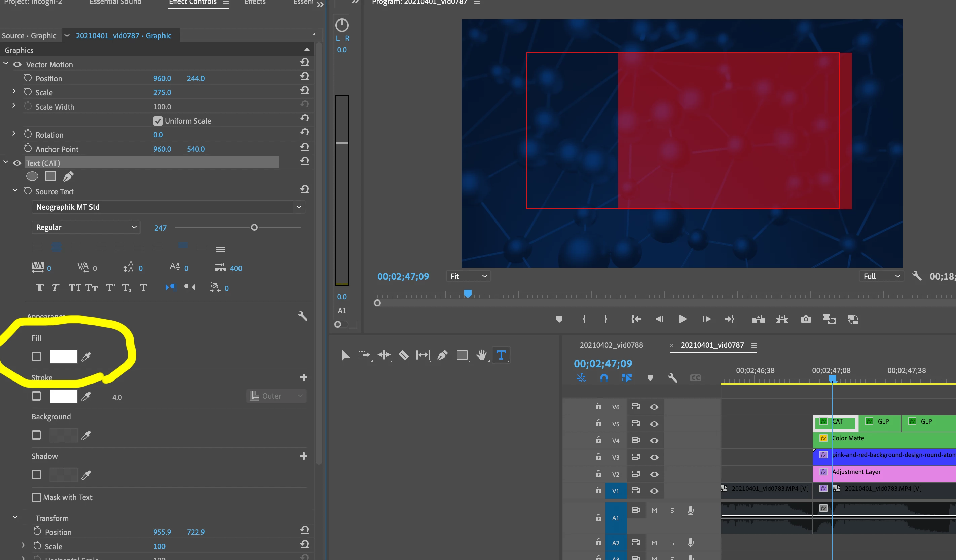Viewport: 956px width, 560px height.
Task: Uncheck Uniform Scale checkbox
Action: click(x=158, y=121)
